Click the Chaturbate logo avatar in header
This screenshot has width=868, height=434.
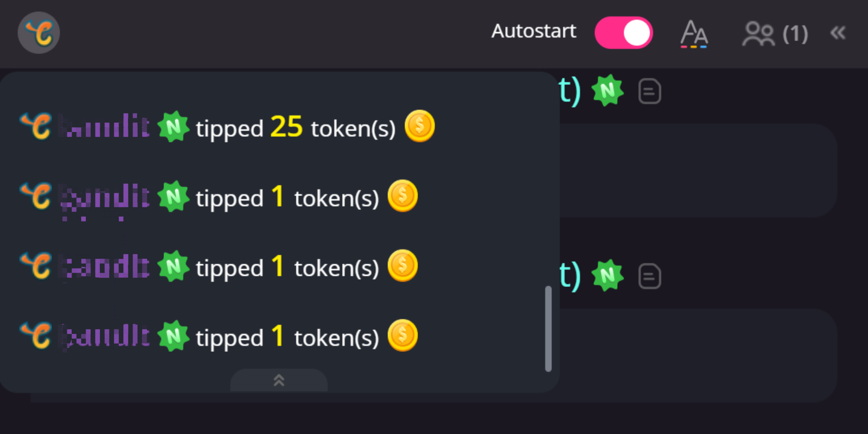point(38,32)
